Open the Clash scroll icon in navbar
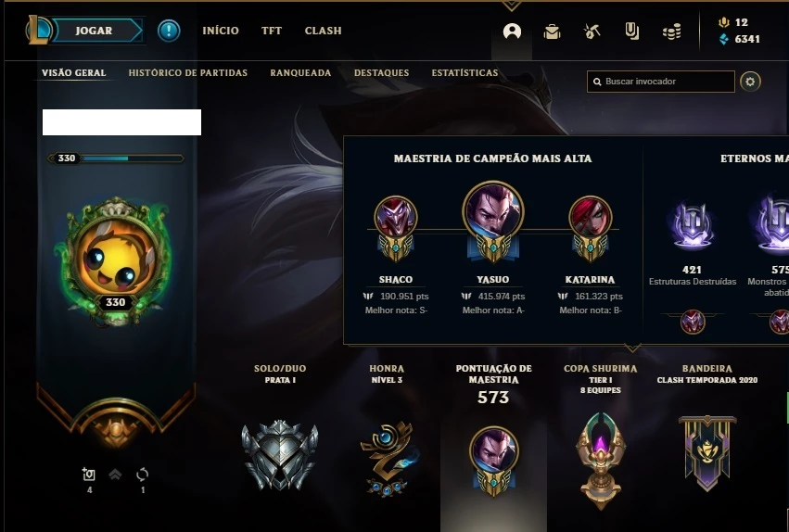Image resolution: width=789 pixels, height=532 pixels. (632, 32)
